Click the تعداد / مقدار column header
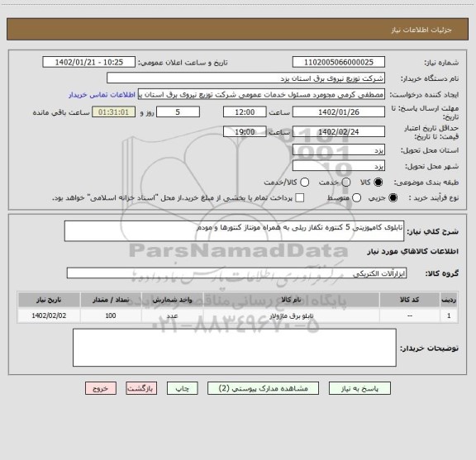The height and width of the screenshot is (460, 476). click(x=111, y=300)
